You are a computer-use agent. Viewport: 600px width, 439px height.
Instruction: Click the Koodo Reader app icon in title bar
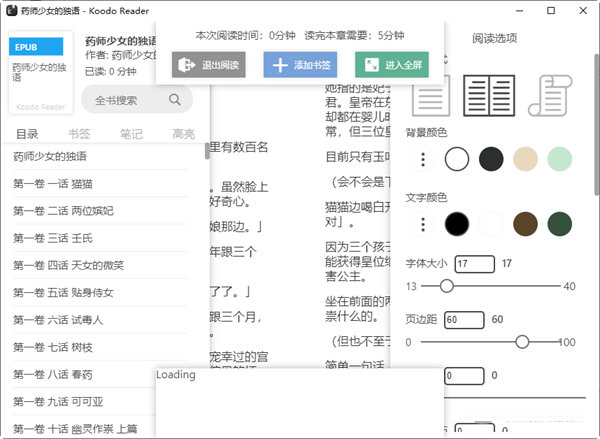tap(12, 10)
